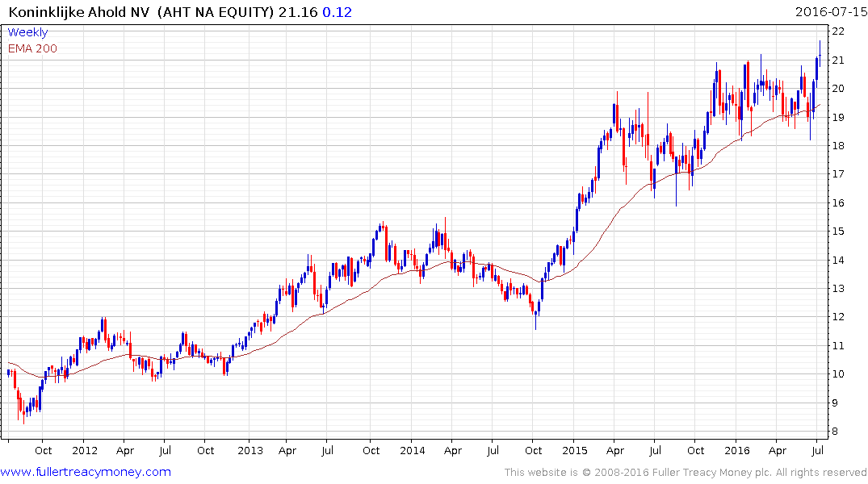Click the price axis label 13

point(838,288)
